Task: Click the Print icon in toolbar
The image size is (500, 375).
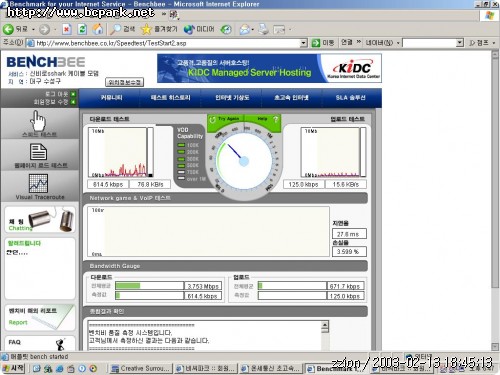Action: pyautogui.click(x=263, y=29)
